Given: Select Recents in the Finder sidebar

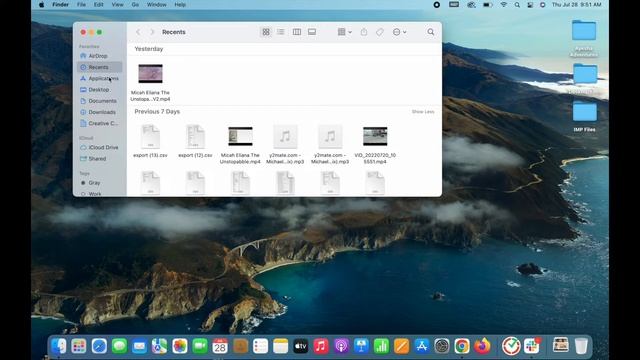Looking at the screenshot, I should coord(99,67).
